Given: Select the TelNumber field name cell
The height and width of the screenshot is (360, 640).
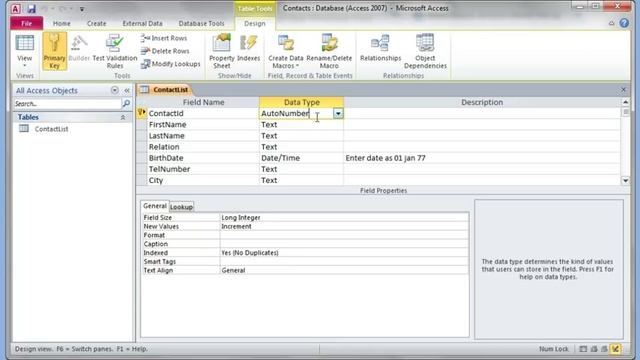Looking at the screenshot, I should 203,169.
